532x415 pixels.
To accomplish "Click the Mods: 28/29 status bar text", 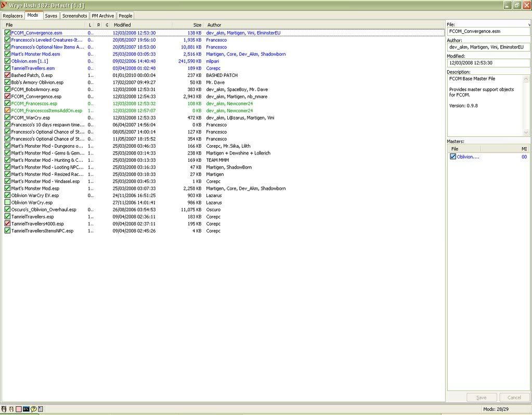I will (496, 409).
